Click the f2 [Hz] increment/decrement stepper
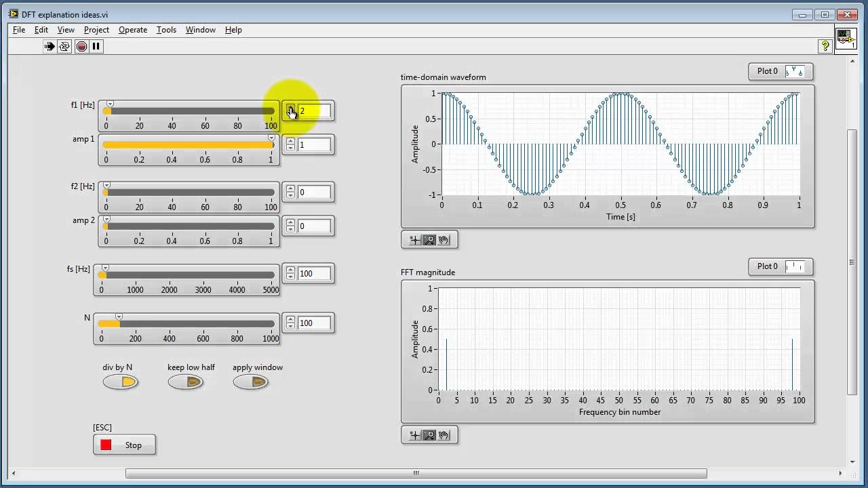Viewport: 868px width, 488px height. click(x=290, y=192)
